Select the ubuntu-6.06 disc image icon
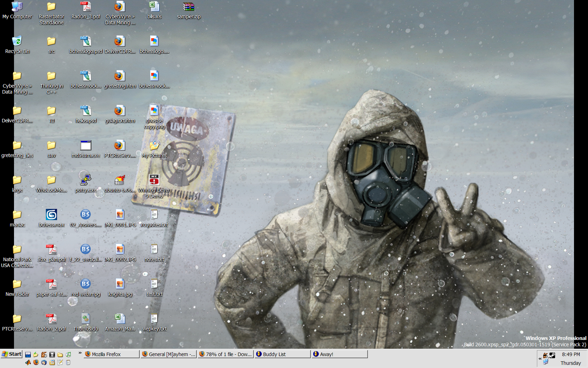 [x=120, y=184]
